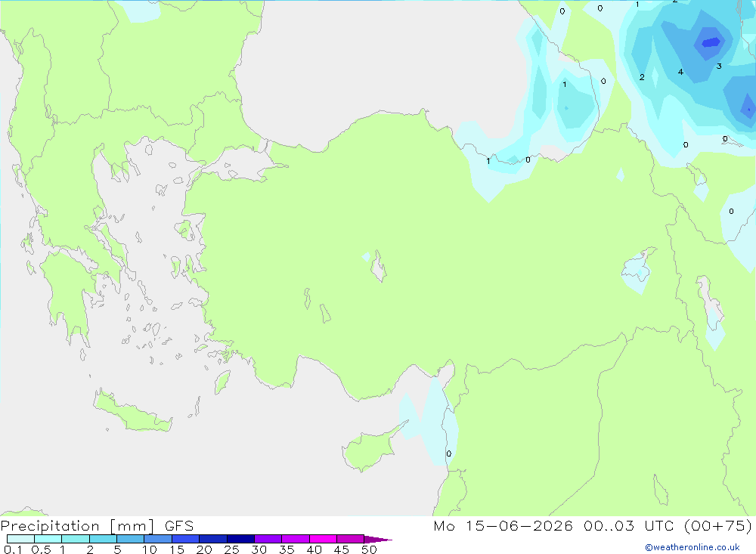Click the 20–25 mm legend color swatch
The width and height of the screenshot is (756, 554).
point(213,539)
